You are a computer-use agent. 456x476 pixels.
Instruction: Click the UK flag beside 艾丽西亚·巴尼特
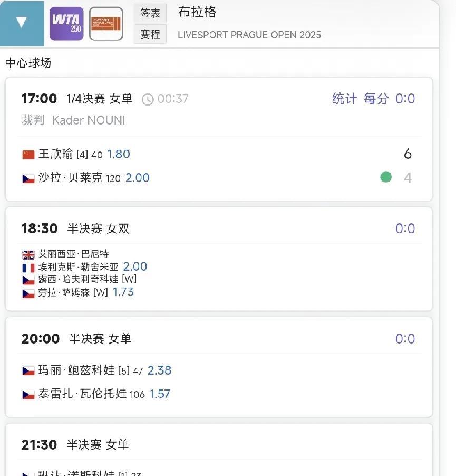coord(28,254)
